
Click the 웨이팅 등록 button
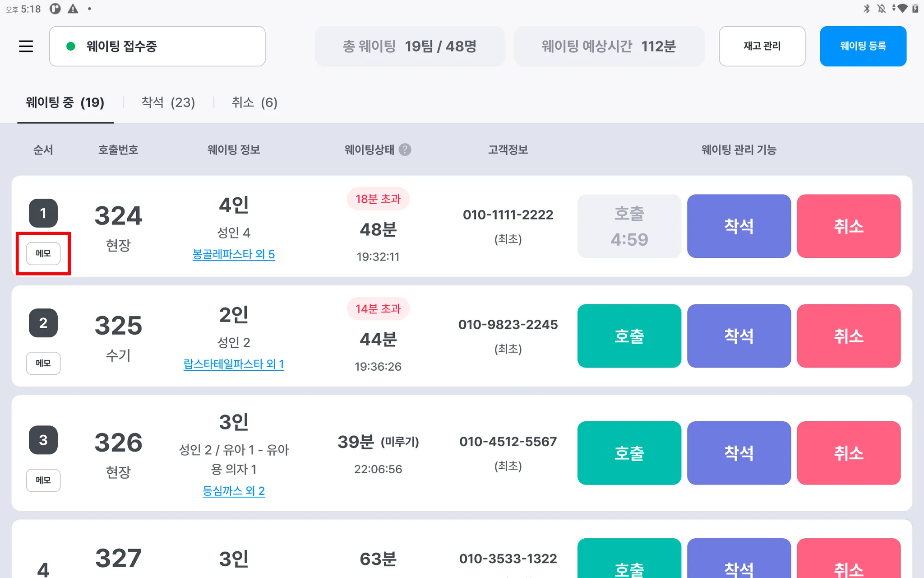[863, 46]
